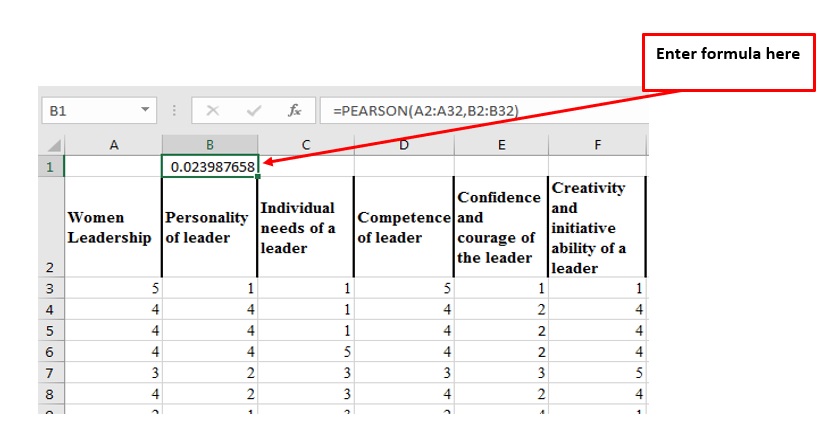Select column E header
Screen dimensions: 832x425
tap(501, 145)
